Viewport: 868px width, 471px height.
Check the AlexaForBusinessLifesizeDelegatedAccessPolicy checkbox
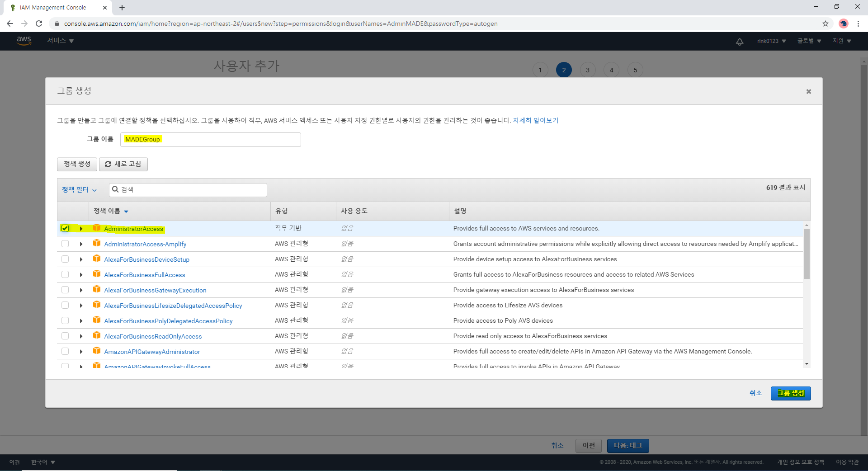coord(65,305)
